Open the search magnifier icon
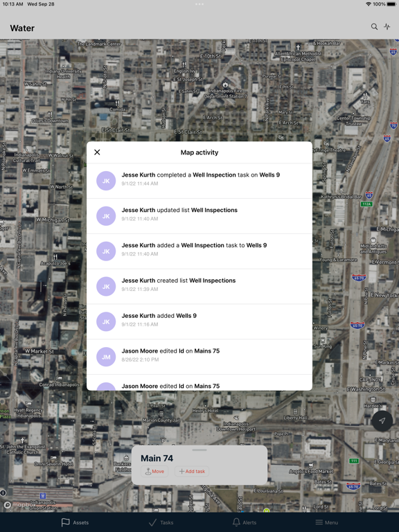Viewport: 399px width, 532px height. point(374,26)
